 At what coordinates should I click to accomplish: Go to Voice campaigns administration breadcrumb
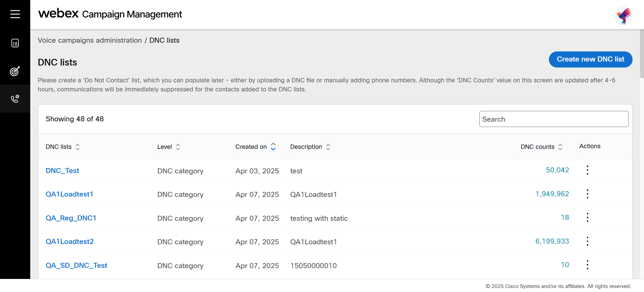click(90, 40)
